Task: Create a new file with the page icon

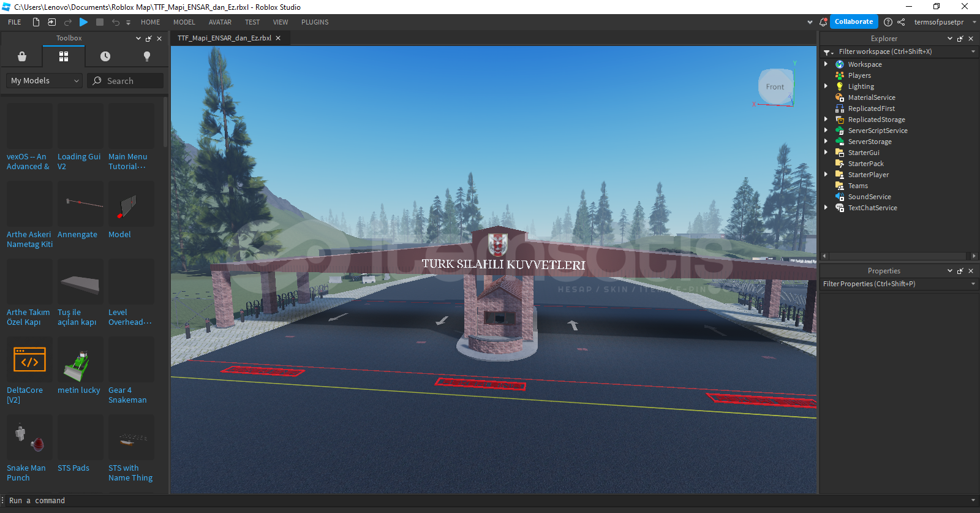Action: (36, 22)
